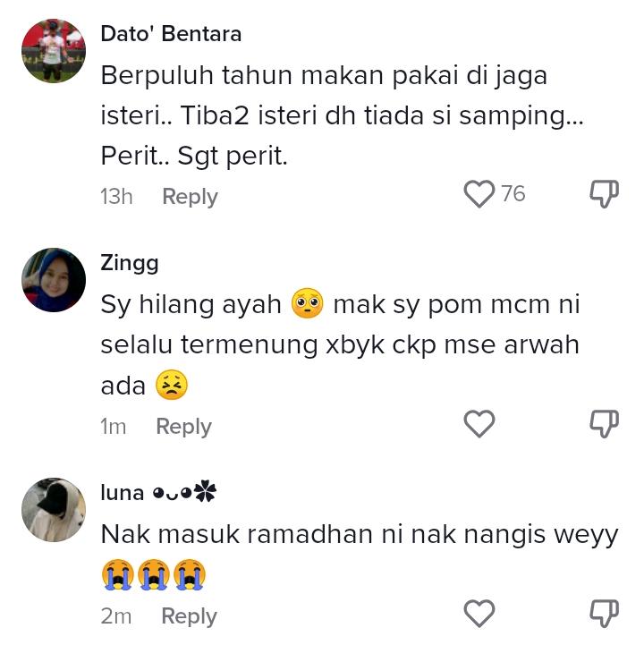Screen dimensions: 644x645
Task: Click the username Dato' Bentara
Action: point(171,34)
